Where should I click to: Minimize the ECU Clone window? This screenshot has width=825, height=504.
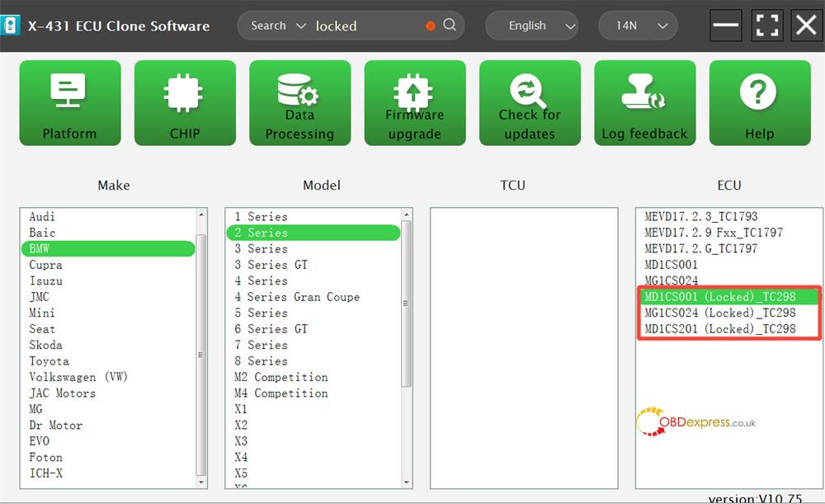point(725,25)
